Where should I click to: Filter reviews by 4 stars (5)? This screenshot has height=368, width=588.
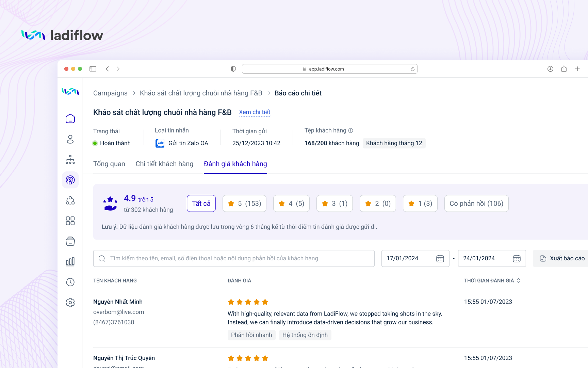tap(291, 203)
